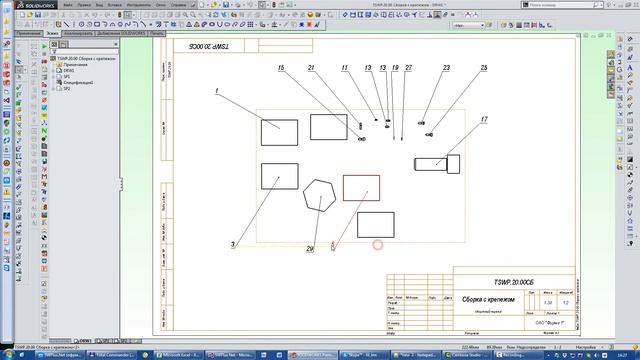This screenshot has width=640, height=360.
Task: Open the Вид menu
Action: (99, 5)
